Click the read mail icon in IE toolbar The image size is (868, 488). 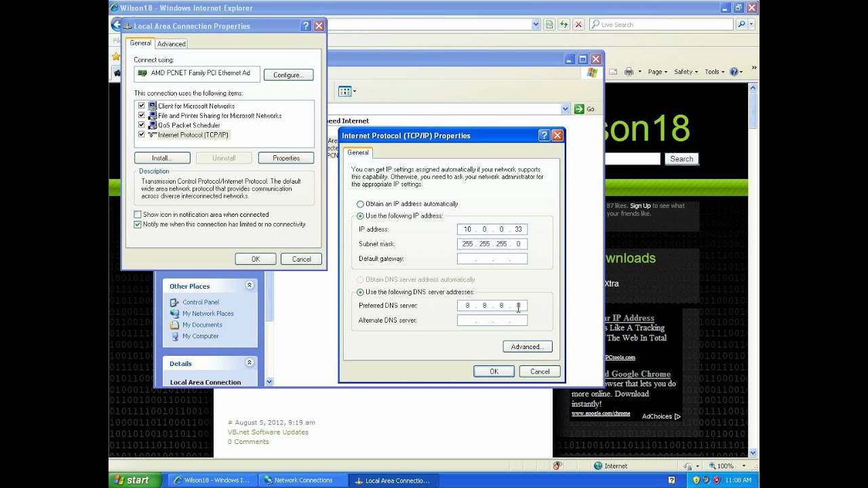[613, 72]
